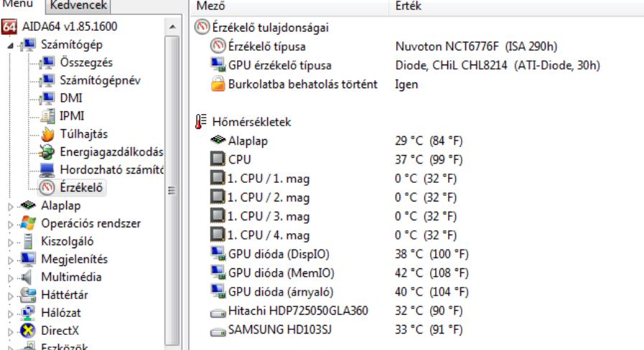
Task: Select the Túlhajtás tree item
Action: click(x=84, y=134)
